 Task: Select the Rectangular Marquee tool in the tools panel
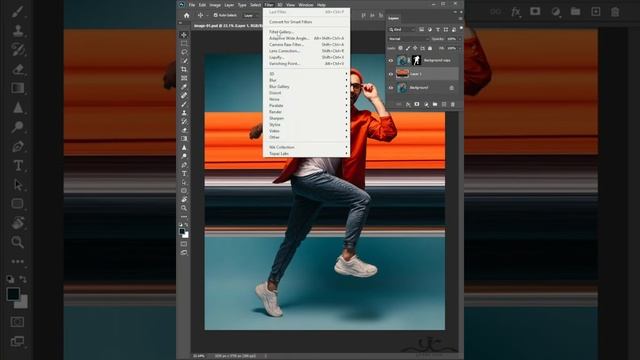point(184,44)
